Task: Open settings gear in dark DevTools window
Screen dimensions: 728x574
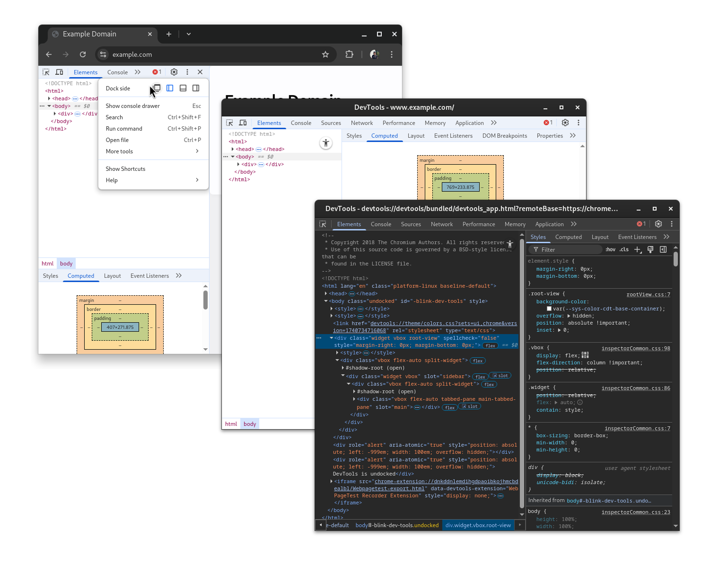Action: [658, 224]
